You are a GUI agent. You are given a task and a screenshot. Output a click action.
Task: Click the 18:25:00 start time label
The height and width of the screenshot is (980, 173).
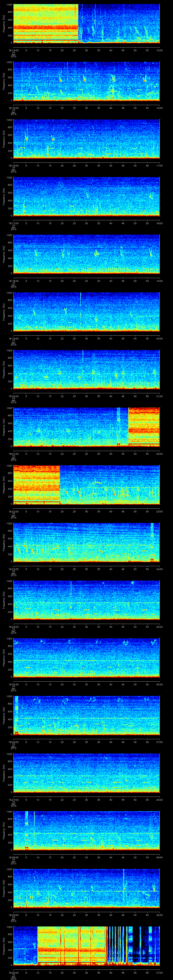(x=13, y=684)
